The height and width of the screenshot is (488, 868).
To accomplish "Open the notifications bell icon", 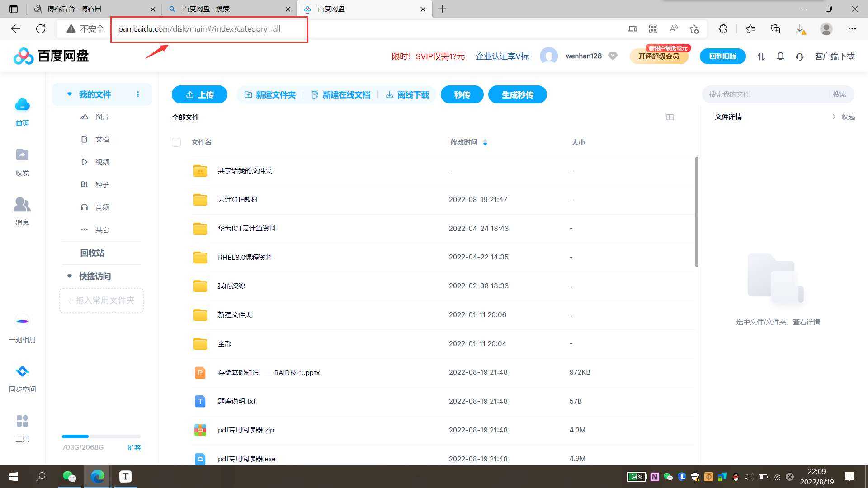I will [780, 56].
